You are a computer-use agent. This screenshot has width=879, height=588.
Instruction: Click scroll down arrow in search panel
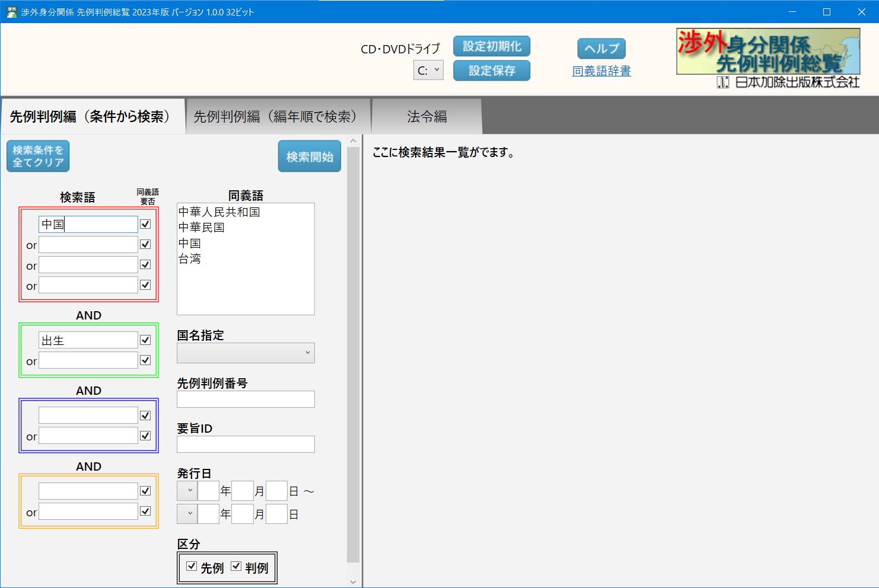[353, 581]
